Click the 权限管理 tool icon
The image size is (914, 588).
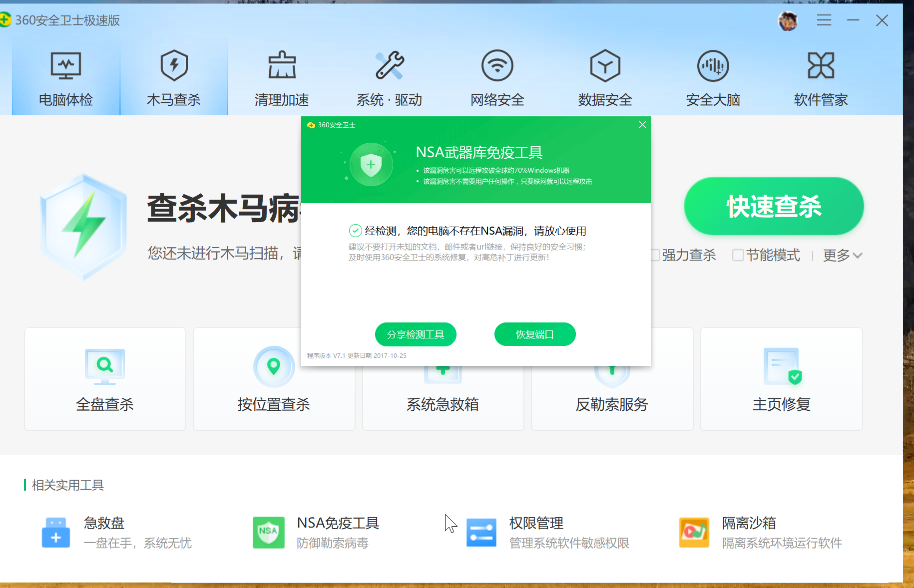pyautogui.click(x=481, y=533)
